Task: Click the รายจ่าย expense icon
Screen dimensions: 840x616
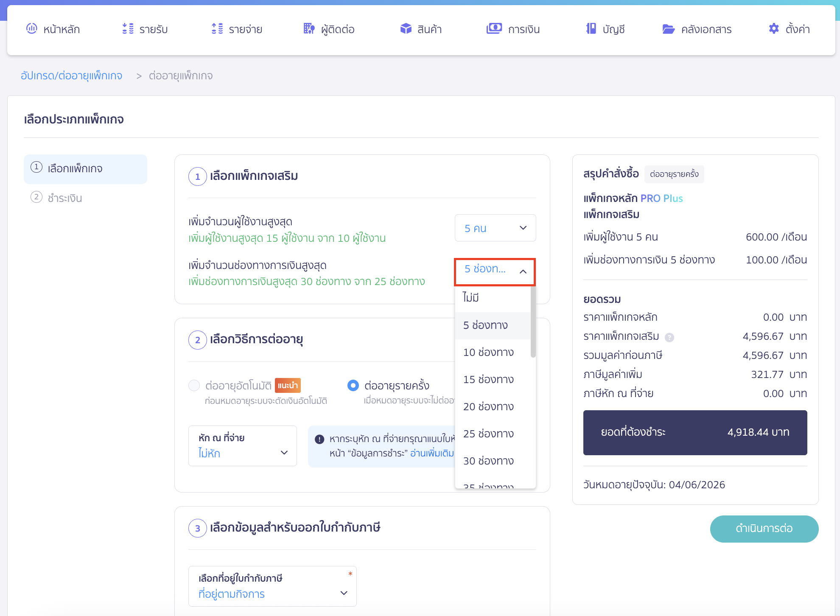Action: coord(217,29)
